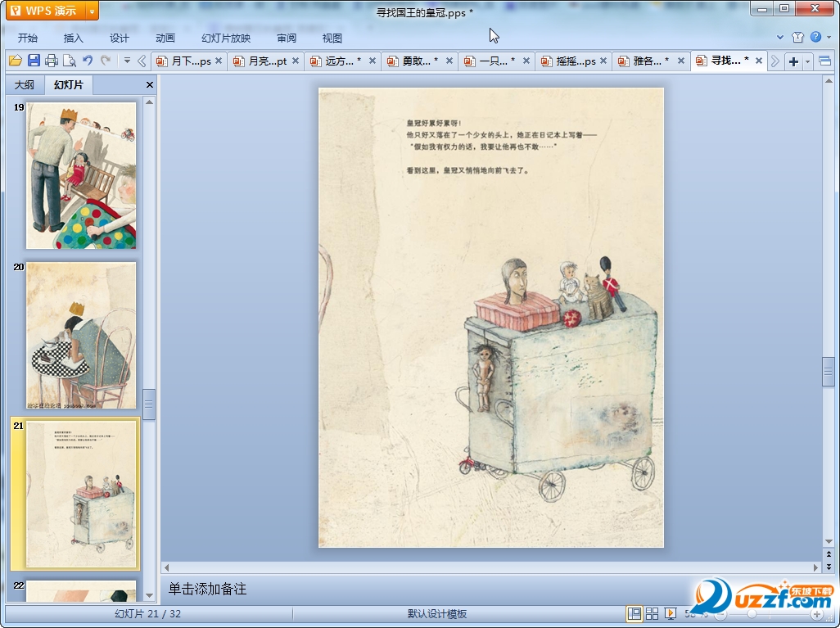Redo the last action

(106, 61)
